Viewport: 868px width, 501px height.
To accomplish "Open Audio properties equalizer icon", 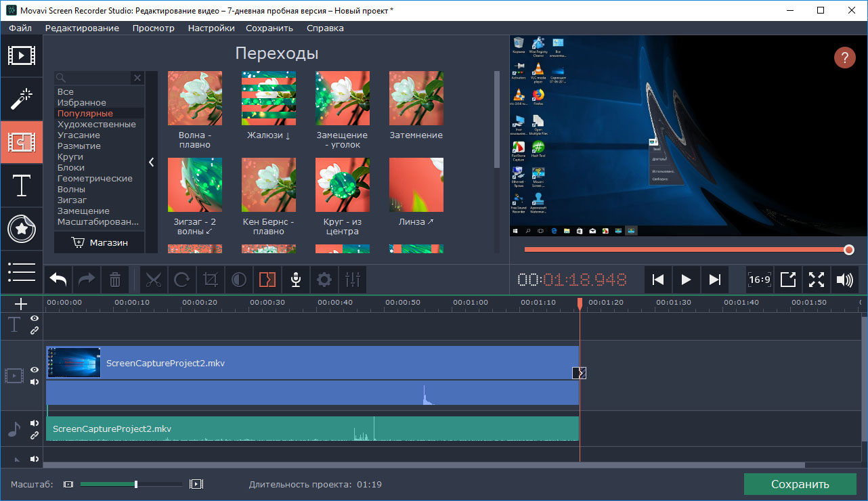I will coord(353,280).
